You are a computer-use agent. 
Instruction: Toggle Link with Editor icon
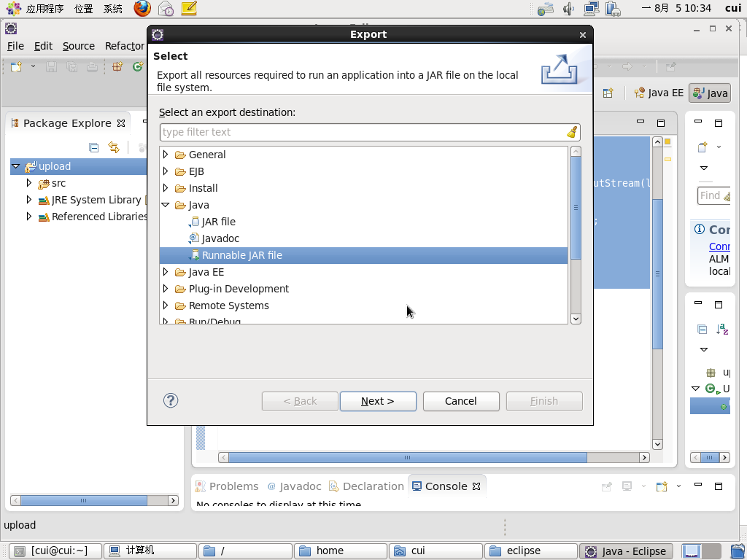pyautogui.click(x=113, y=147)
